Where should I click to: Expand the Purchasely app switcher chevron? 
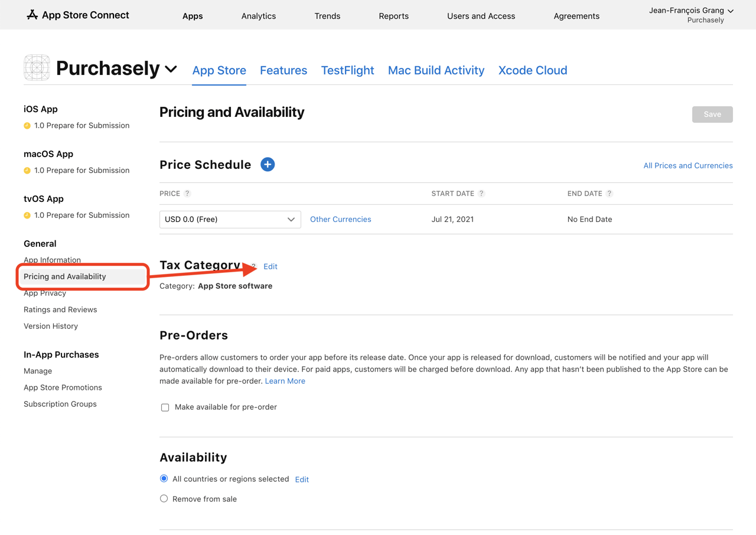(x=171, y=69)
